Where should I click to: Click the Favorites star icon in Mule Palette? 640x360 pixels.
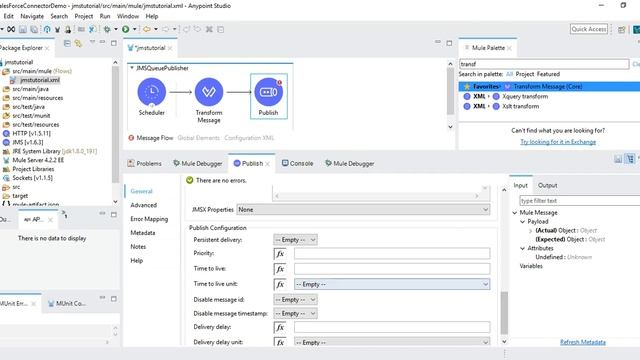pos(467,87)
